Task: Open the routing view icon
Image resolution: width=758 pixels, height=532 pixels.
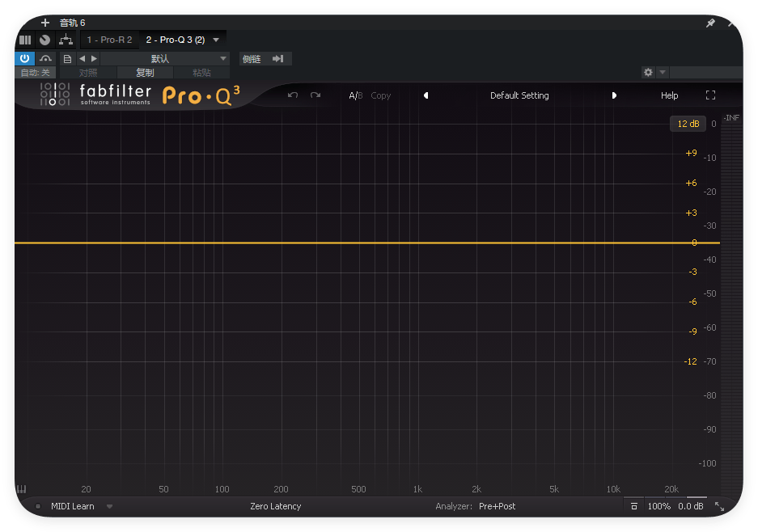Action: (66, 40)
